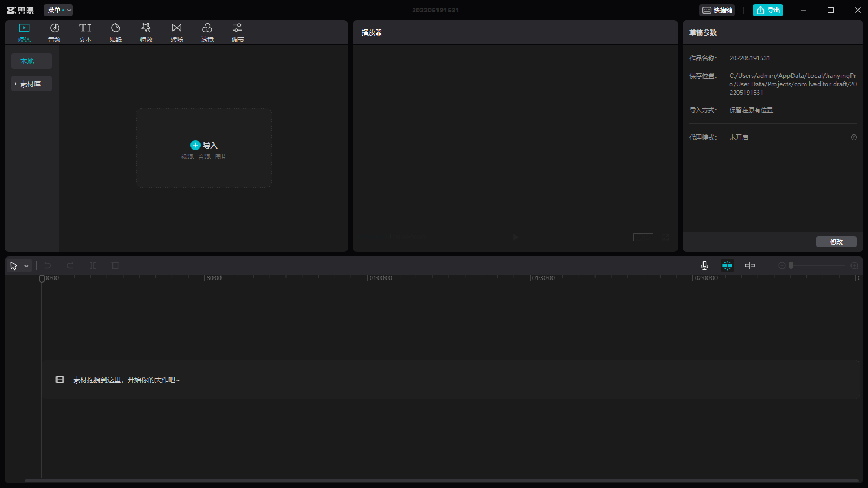Click the timeline zoom slider handle
The image size is (868, 488).
pyautogui.click(x=791, y=265)
